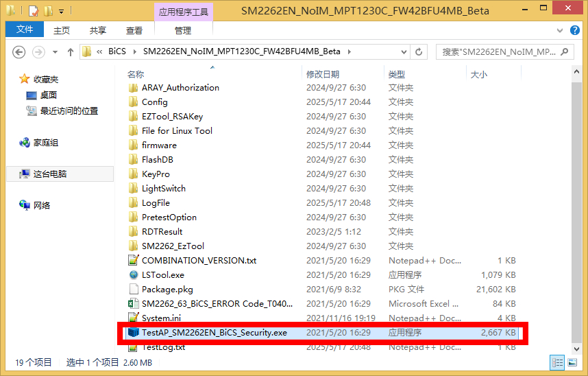The image size is (588, 376).
Task: Select 这台电脑 in the navigation pane
Action: tap(49, 174)
